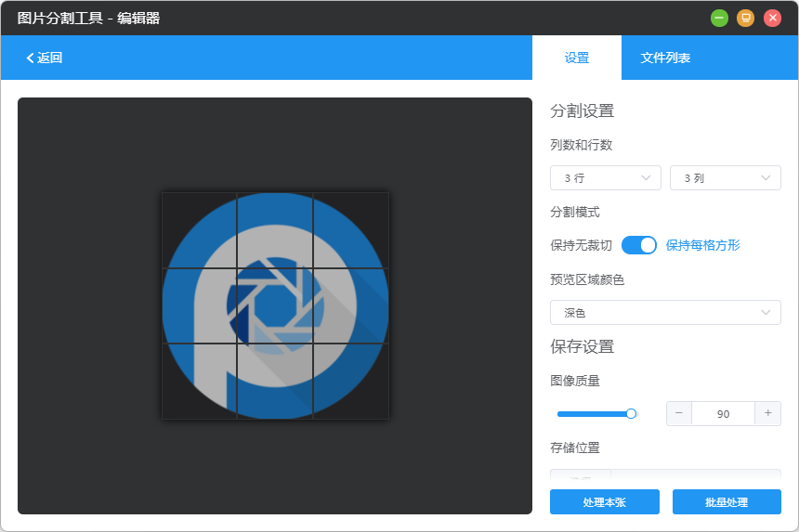Open the 3 行 rows dropdown
The image size is (799, 532).
[606, 178]
